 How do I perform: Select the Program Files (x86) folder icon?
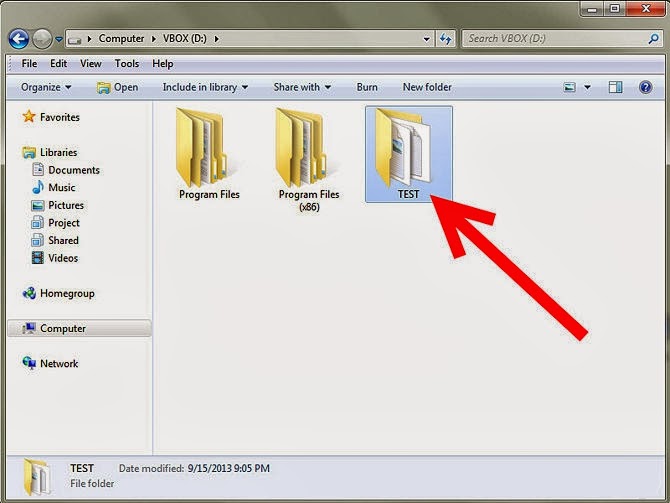301,147
